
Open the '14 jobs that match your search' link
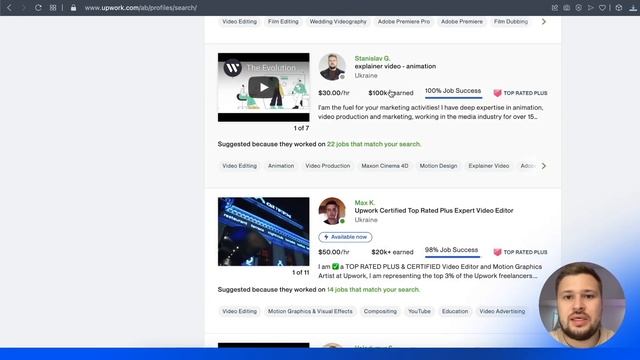point(373,289)
